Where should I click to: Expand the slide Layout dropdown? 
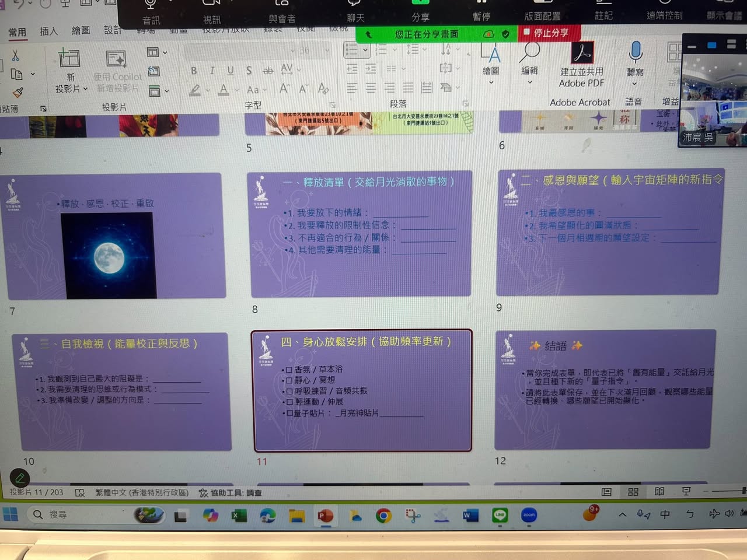(x=157, y=52)
